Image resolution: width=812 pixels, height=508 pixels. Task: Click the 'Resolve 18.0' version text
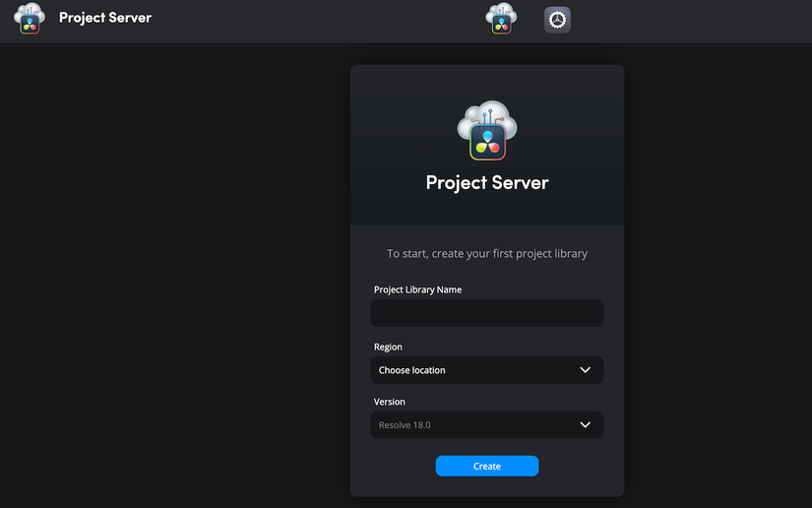pos(405,426)
